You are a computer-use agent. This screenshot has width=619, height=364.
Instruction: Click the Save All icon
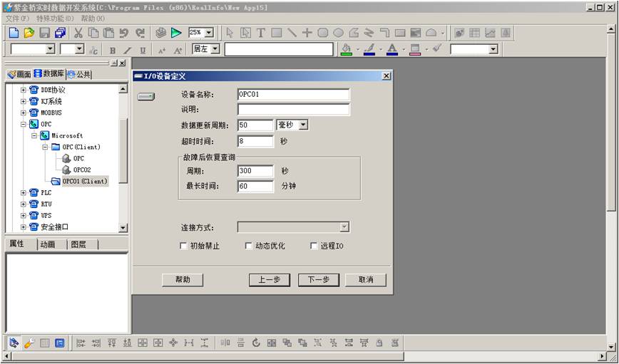pos(60,33)
